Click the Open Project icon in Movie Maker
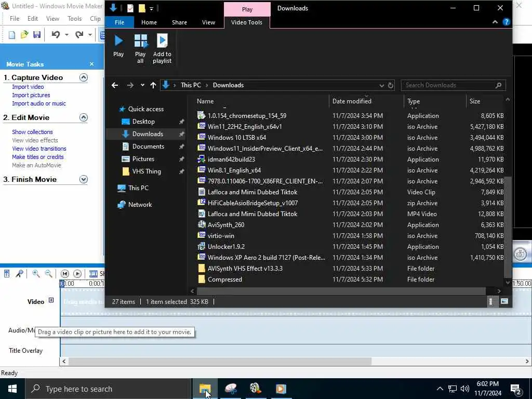Screen dimensions: 532x399 tap(24, 35)
